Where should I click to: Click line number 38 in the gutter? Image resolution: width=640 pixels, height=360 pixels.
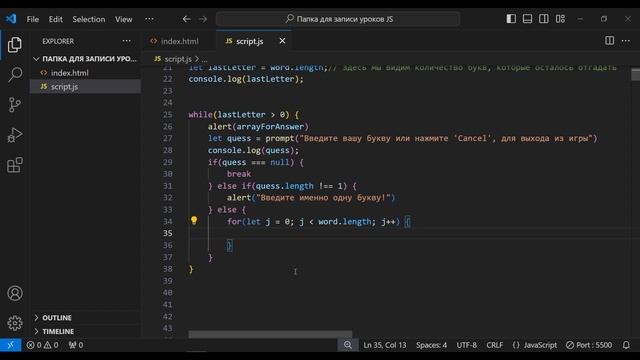pos(168,269)
